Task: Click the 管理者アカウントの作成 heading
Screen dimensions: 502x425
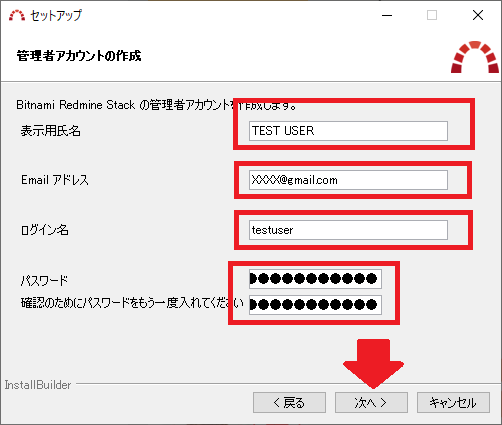Action: 79,56
